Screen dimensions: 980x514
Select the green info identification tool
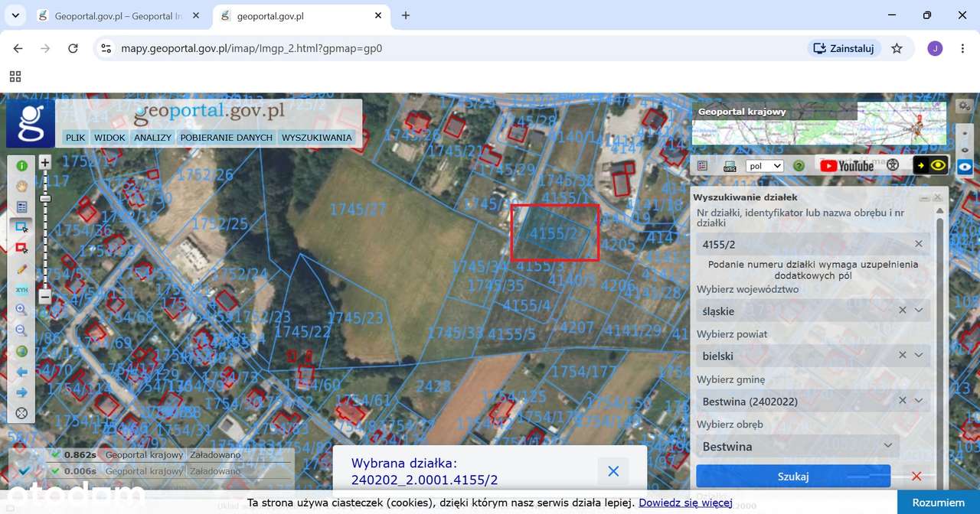(21, 165)
